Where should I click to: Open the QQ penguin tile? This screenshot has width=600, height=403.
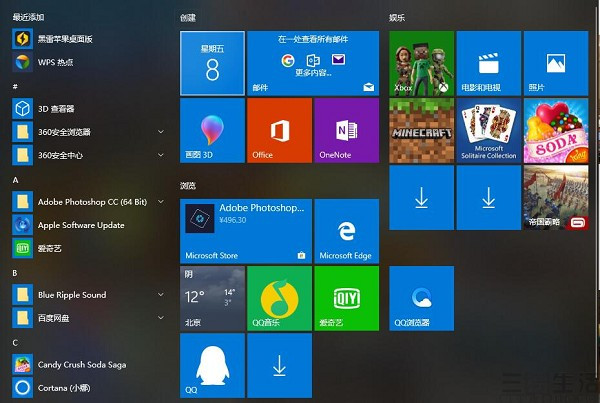pos(212,365)
